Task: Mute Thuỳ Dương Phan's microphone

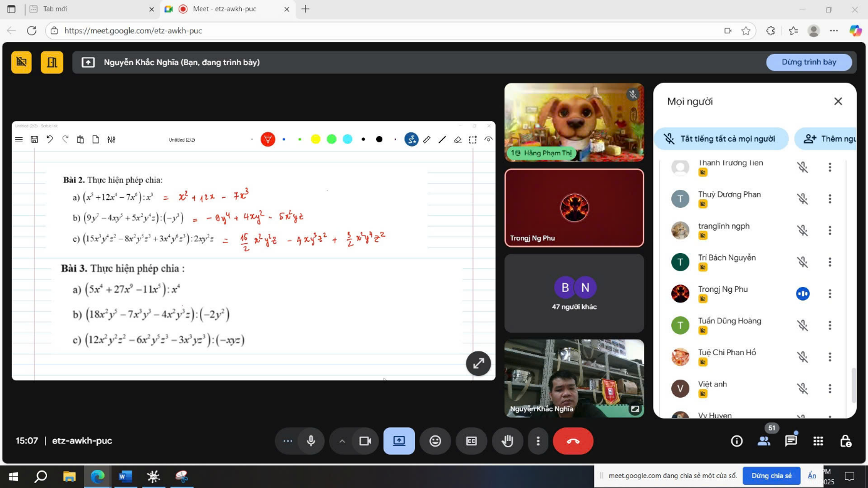Action: tap(802, 199)
